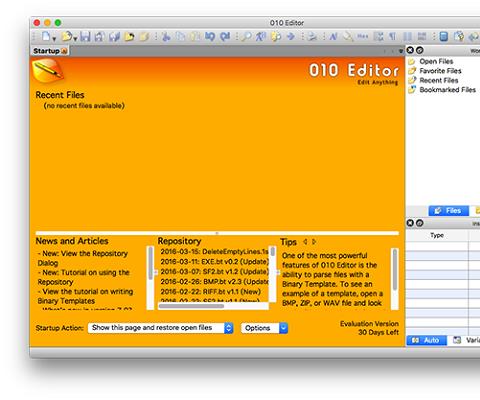Click the Repository heading
Image resolution: width=480 pixels, height=400 pixels.
click(x=179, y=241)
